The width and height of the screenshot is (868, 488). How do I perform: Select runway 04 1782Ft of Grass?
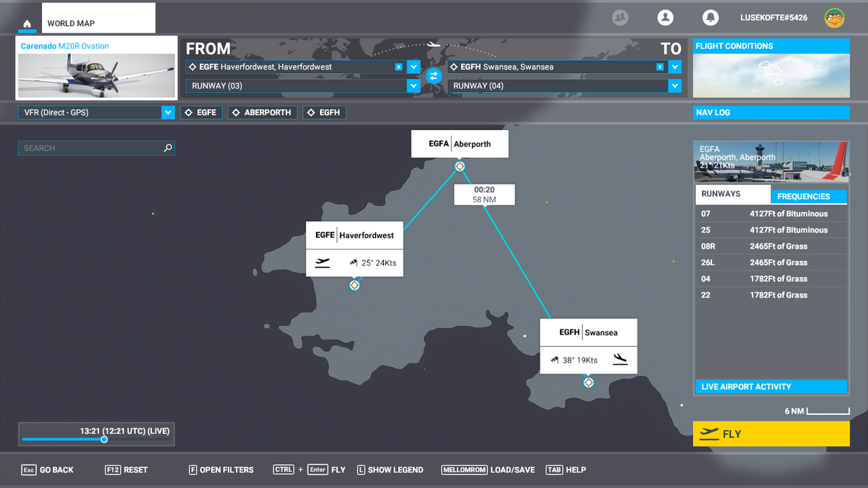coord(771,279)
